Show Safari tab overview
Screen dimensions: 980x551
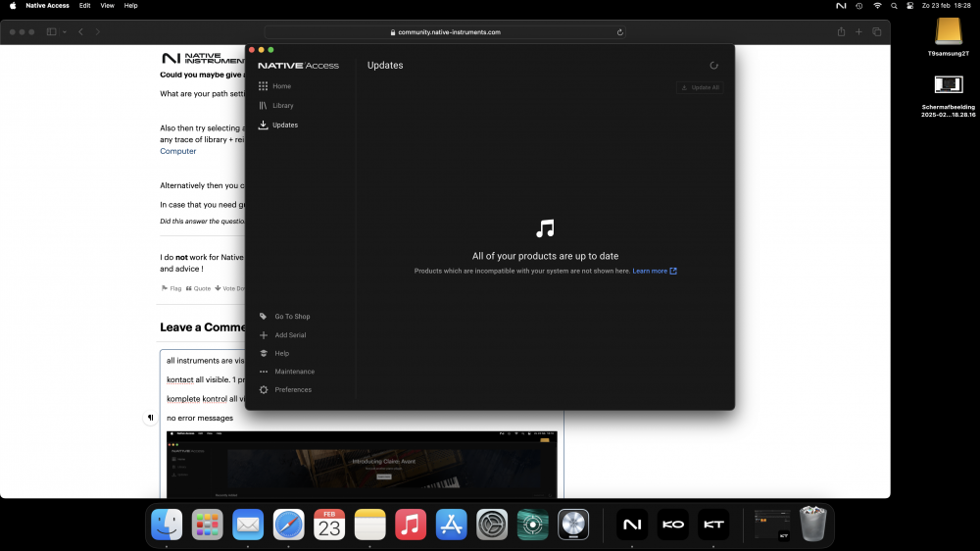click(877, 32)
